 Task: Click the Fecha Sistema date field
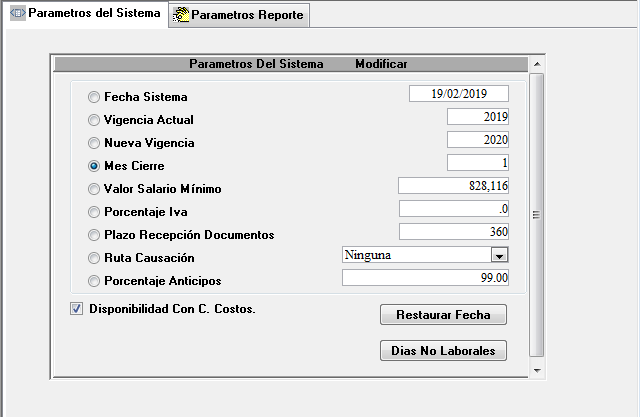(459, 93)
